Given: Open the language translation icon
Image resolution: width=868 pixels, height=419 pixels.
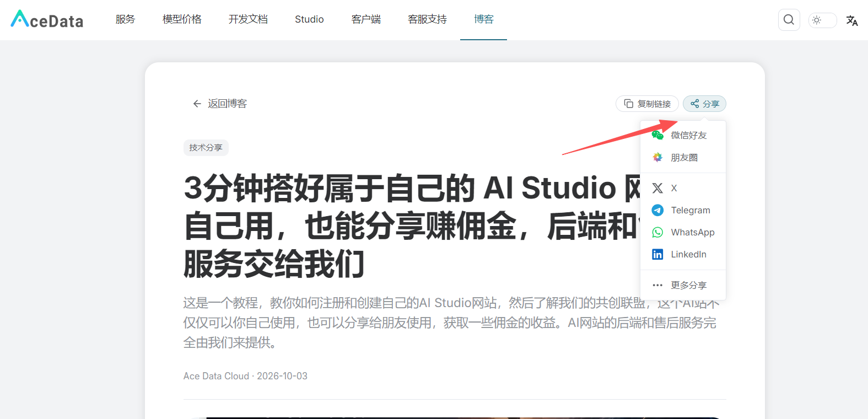Looking at the screenshot, I should tap(852, 20).
